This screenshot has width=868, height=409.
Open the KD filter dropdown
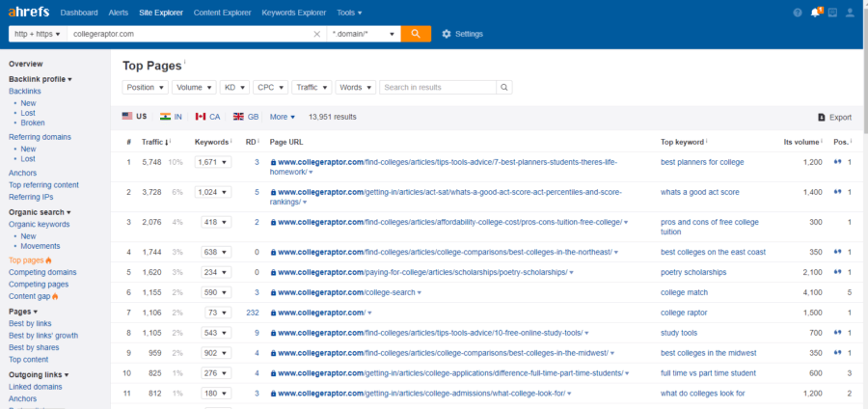(x=234, y=88)
